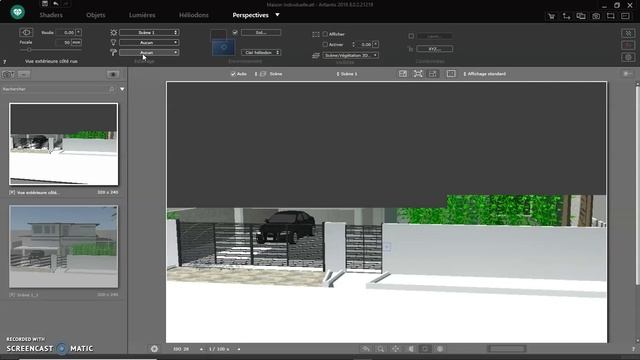This screenshot has height=360, width=640.
Task: Click the Roulis stepper button
Action: (x=78, y=32)
